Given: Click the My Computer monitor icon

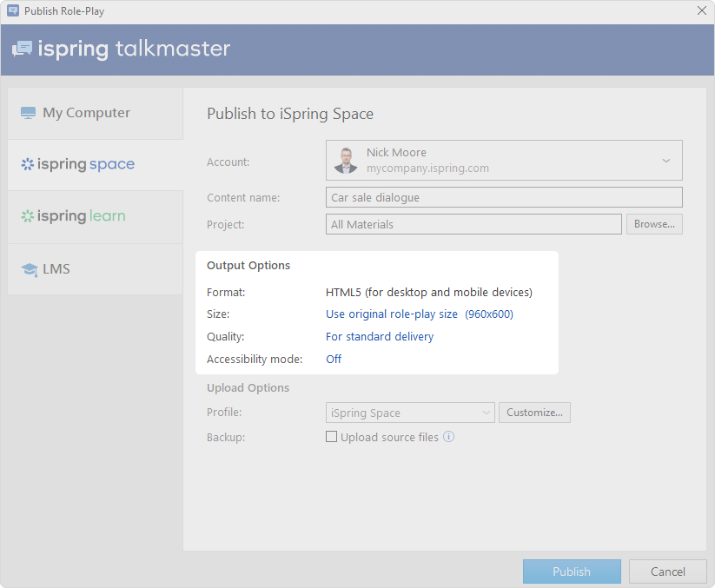Looking at the screenshot, I should point(28,113).
